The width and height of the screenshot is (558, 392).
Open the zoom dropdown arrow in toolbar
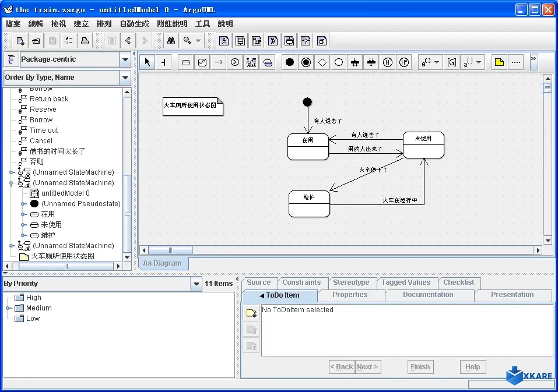point(198,41)
